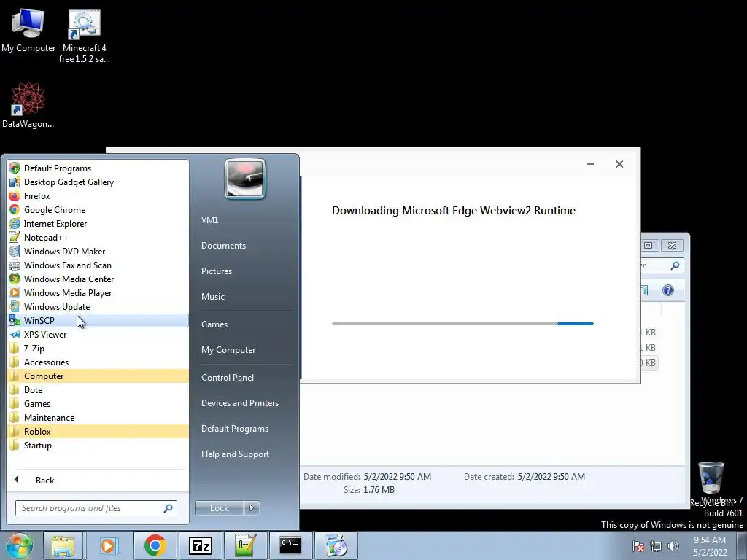The height and width of the screenshot is (560, 747).
Task: Open Google Chrome from the taskbar
Action: (155, 545)
